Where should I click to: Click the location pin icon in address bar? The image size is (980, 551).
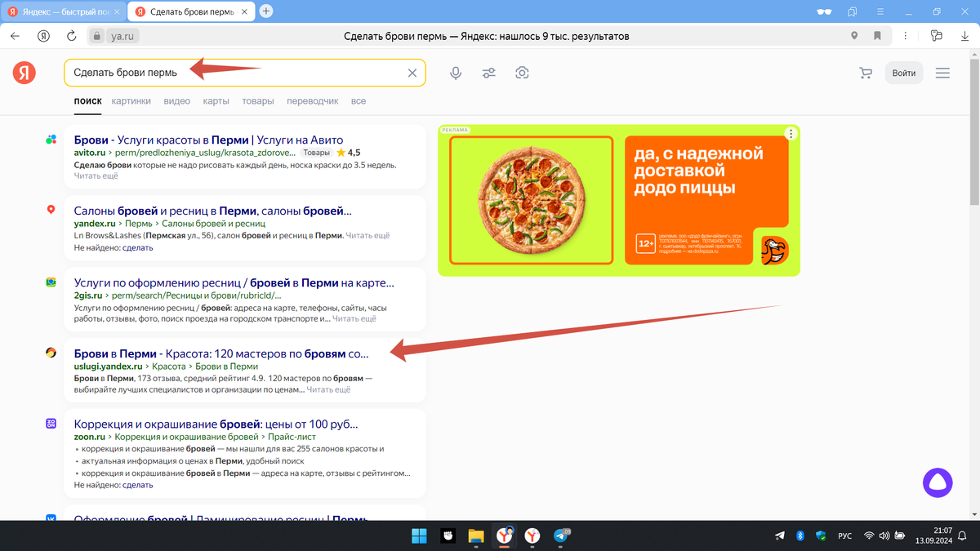854,36
